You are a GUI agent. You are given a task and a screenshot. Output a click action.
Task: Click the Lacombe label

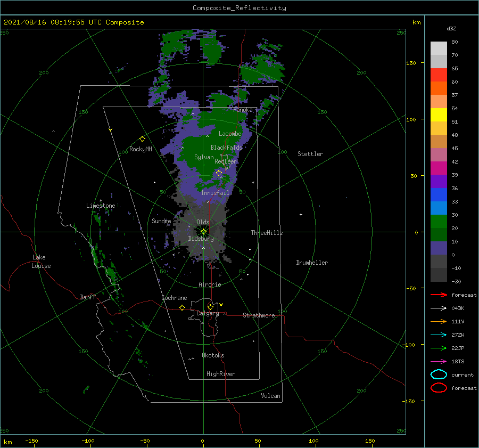[230, 134]
